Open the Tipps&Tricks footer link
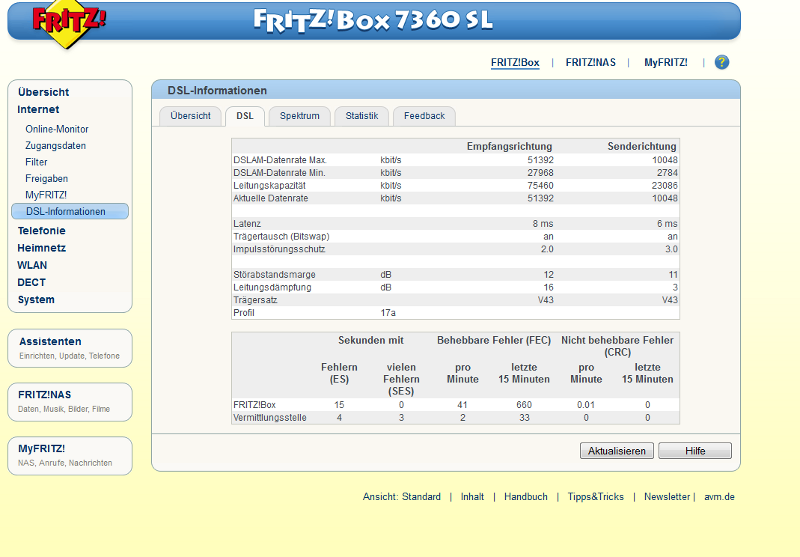The height and width of the screenshot is (557, 800). pos(595,497)
